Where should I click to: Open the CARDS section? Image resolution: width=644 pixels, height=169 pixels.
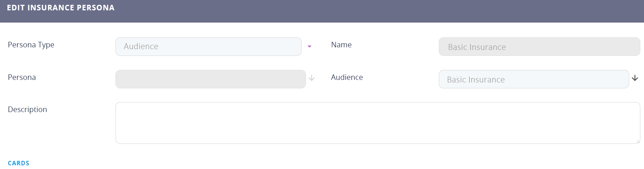18,163
